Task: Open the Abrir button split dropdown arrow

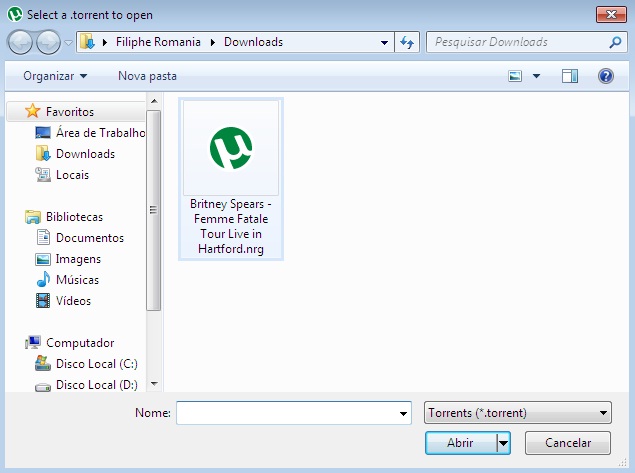Action: [x=503, y=443]
